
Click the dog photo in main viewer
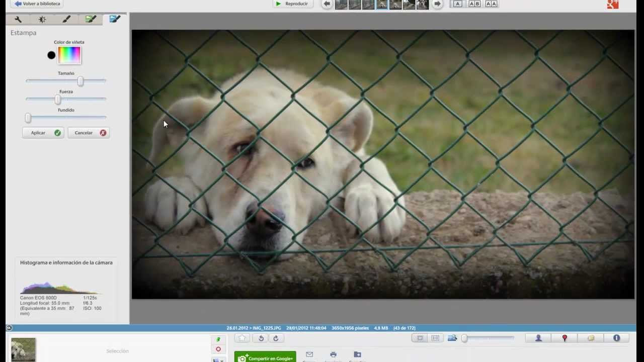(x=383, y=164)
